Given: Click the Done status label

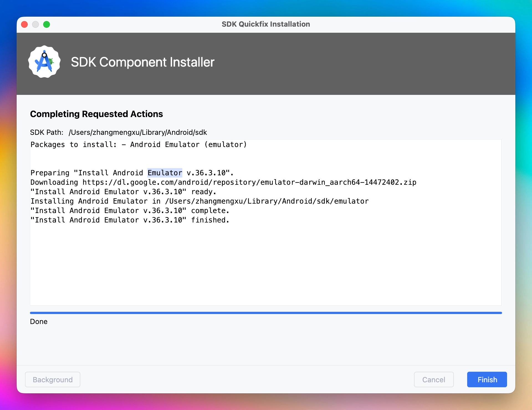Looking at the screenshot, I should coord(39,322).
